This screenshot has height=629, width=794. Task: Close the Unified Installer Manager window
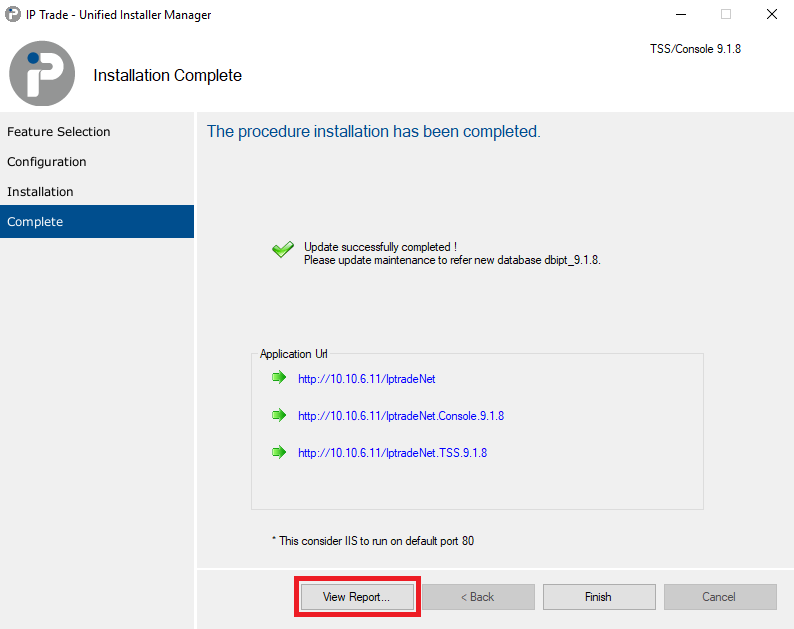coord(772,14)
